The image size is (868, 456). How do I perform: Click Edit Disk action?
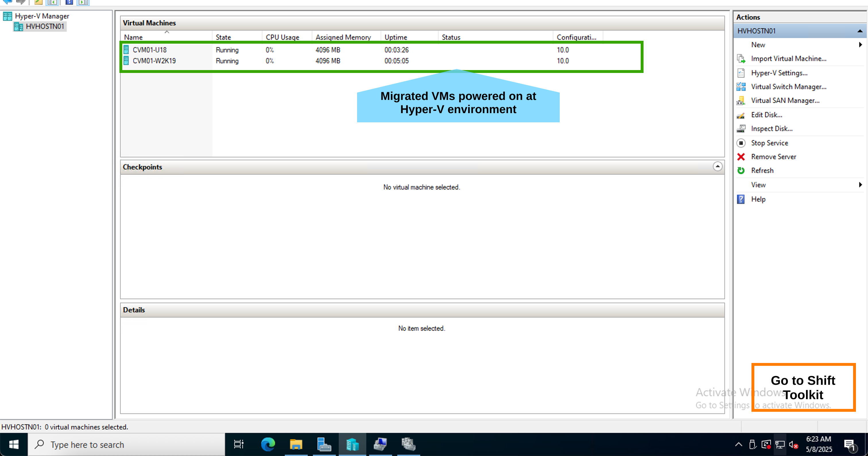(767, 115)
